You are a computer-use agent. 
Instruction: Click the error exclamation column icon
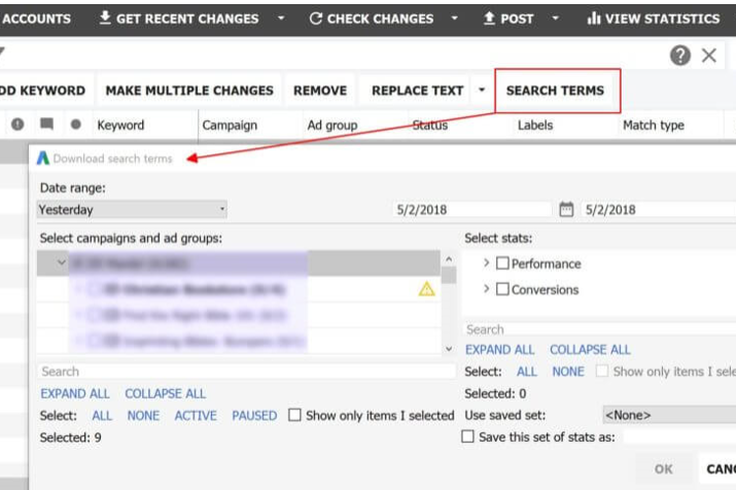(x=18, y=124)
